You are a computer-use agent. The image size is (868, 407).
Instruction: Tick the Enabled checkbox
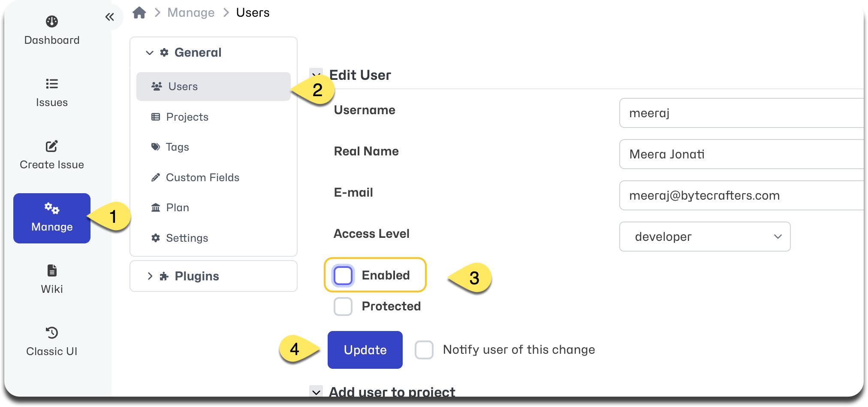coord(343,275)
